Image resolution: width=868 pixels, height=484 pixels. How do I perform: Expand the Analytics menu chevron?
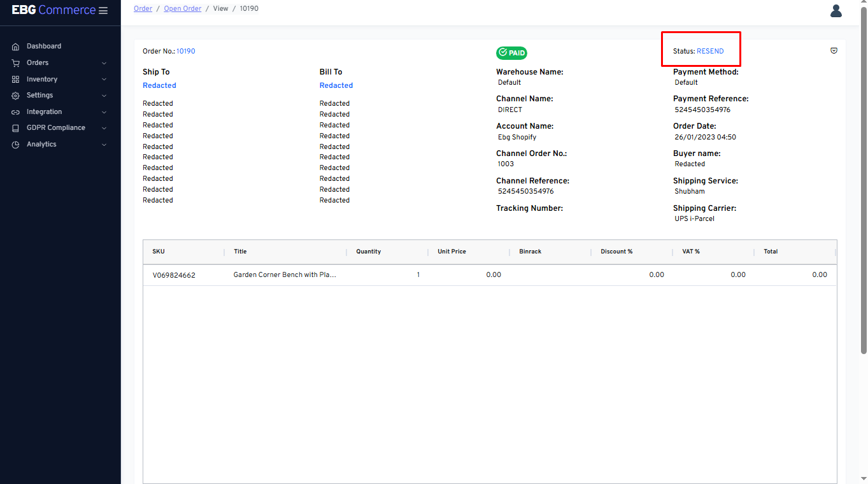[x=104, y=144]
